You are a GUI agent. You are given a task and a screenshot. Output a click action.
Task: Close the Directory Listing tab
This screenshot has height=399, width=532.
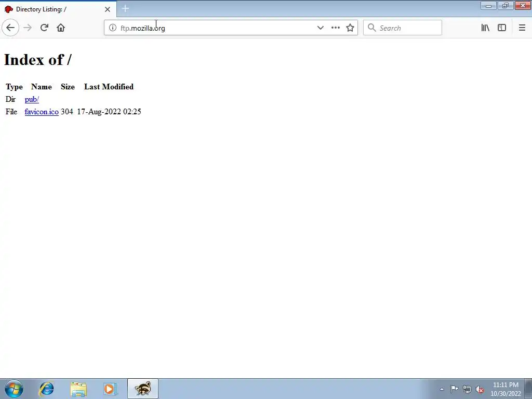(108, 9)
